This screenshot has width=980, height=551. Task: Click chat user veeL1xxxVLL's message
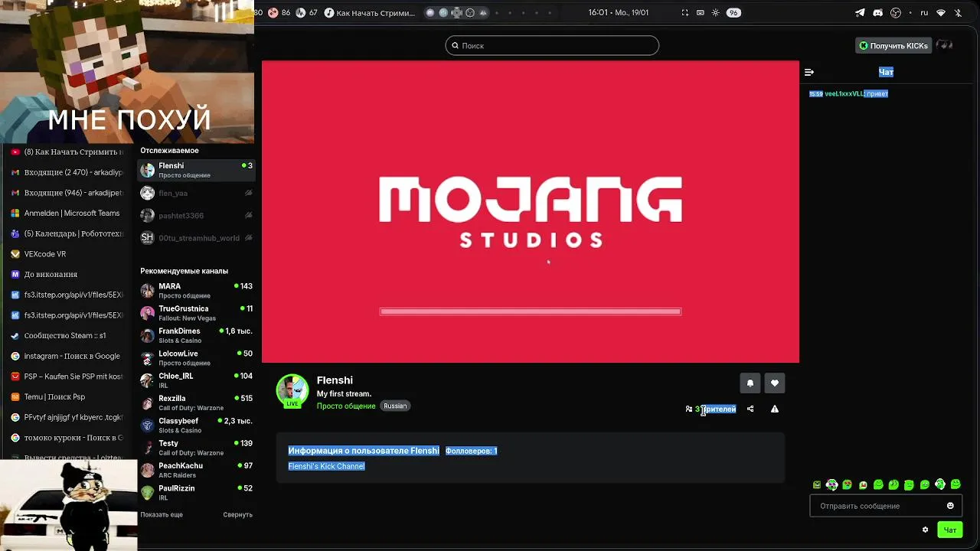(848, 94)
